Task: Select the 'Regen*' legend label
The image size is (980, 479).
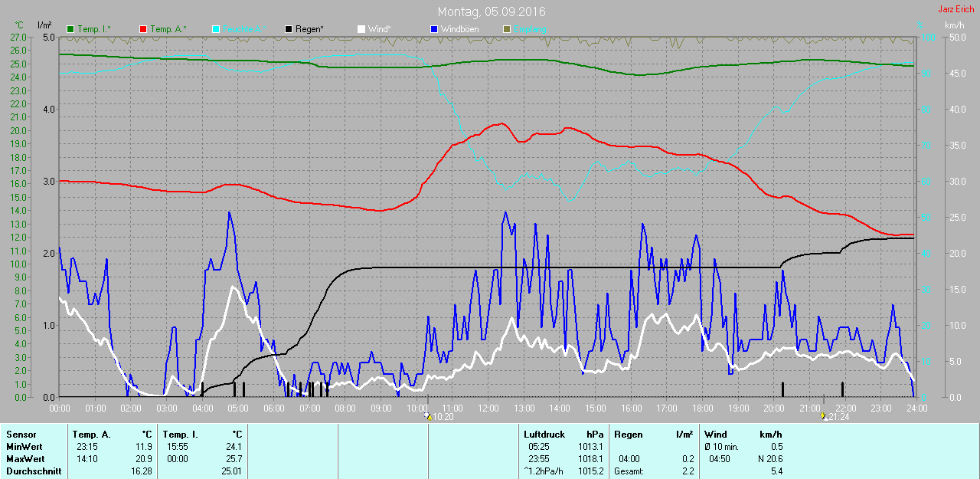Action: (309, 29)
